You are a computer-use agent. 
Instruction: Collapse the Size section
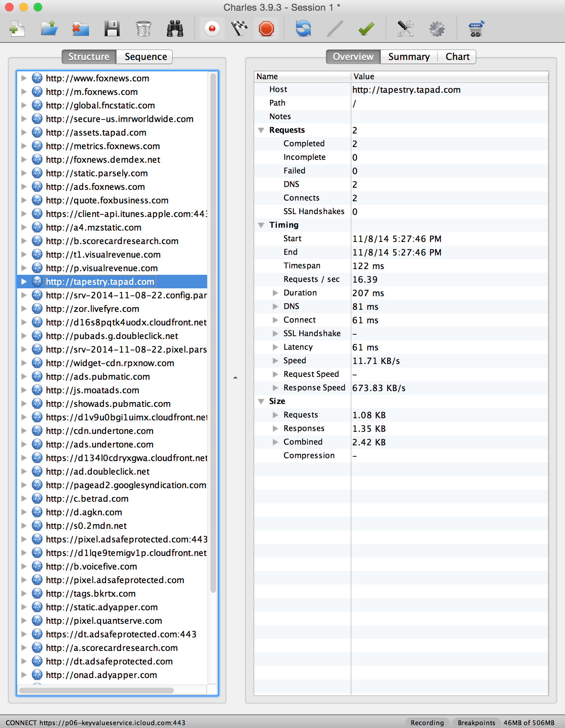pyautogui.click(x=261, y=401)
